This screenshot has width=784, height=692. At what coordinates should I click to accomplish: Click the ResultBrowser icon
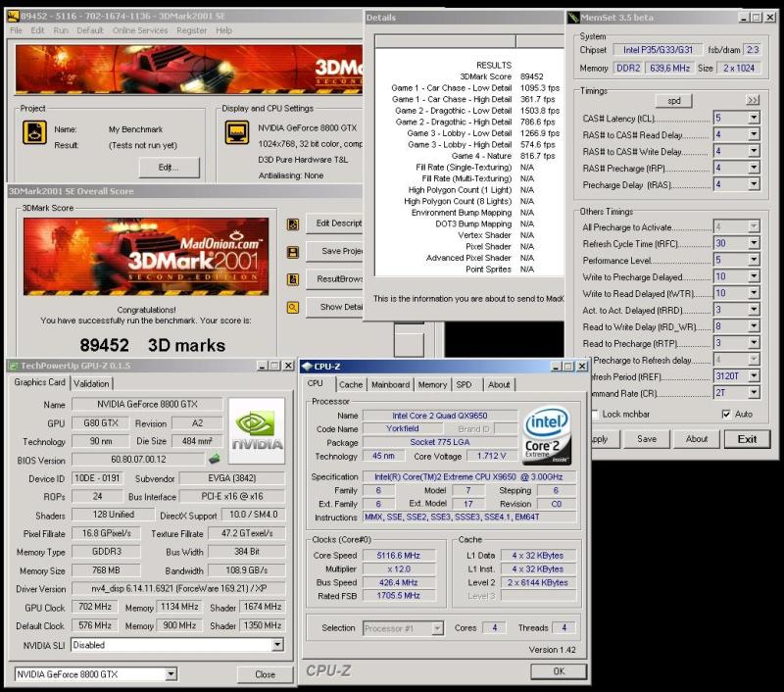292,279
